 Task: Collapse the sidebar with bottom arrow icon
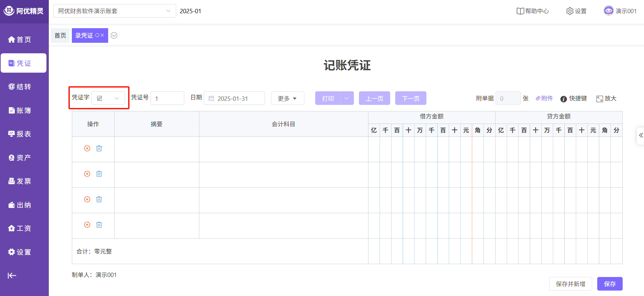click(x=12, y=276)
